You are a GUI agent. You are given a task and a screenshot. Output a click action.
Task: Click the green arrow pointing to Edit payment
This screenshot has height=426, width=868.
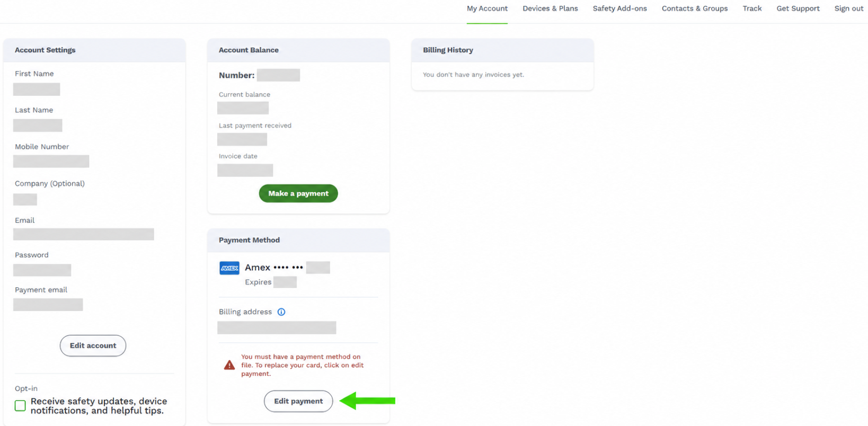tap(367, 401)
